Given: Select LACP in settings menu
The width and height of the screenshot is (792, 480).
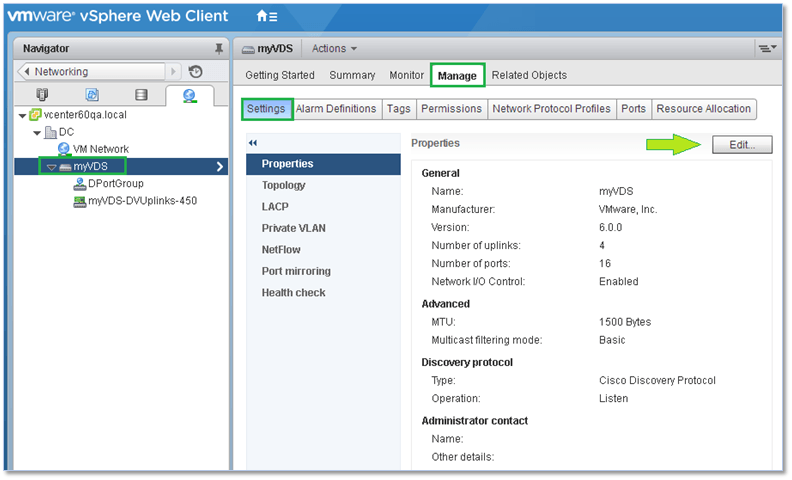Looking at the screenshot, I should [323, 207].
